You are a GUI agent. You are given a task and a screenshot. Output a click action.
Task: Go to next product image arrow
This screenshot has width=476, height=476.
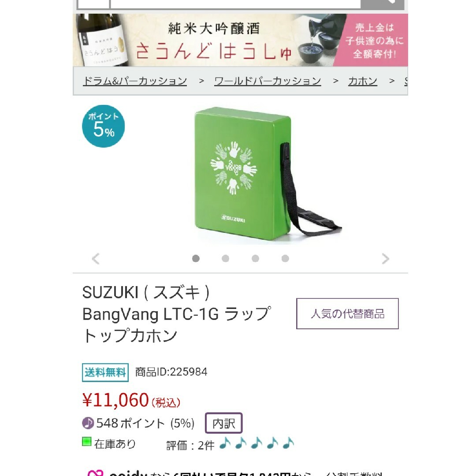click(x=385, y=259)
